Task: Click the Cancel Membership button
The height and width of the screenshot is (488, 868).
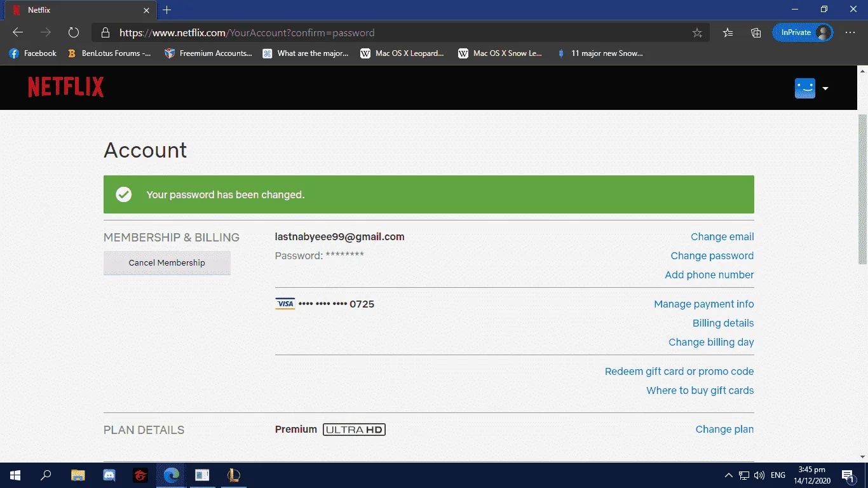Action: 167,263
